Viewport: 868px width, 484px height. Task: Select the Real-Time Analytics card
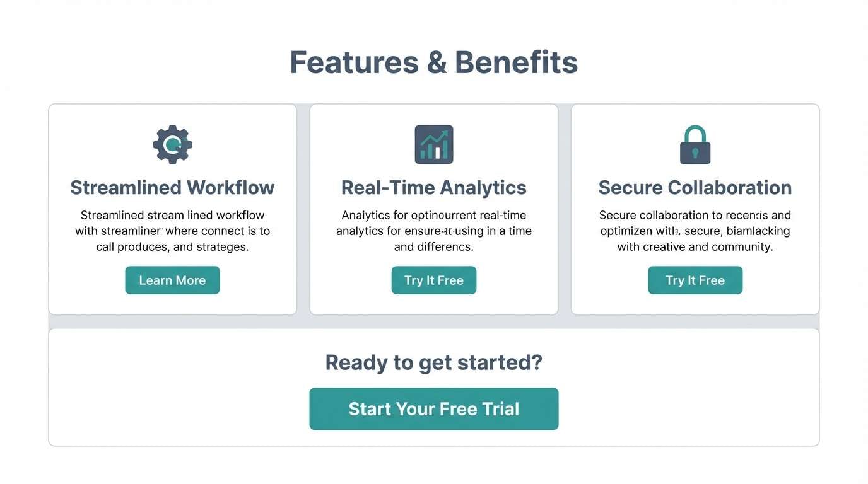pos(433,302)
